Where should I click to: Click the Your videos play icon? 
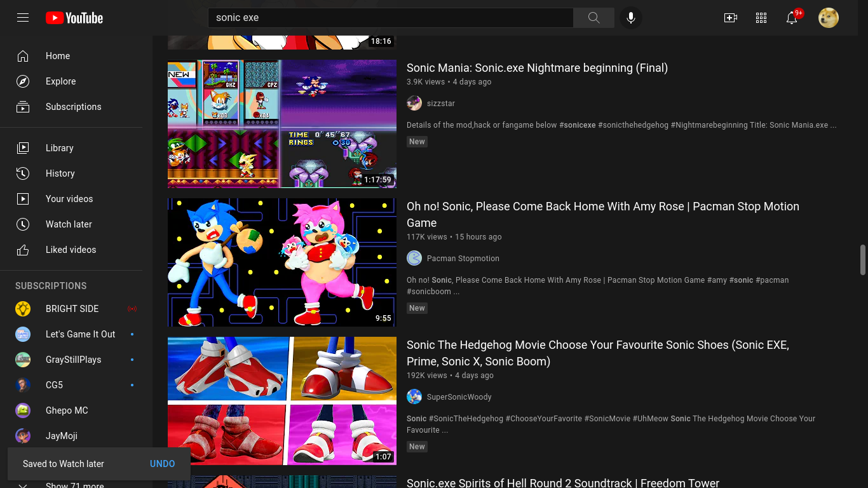coord(23,199)
